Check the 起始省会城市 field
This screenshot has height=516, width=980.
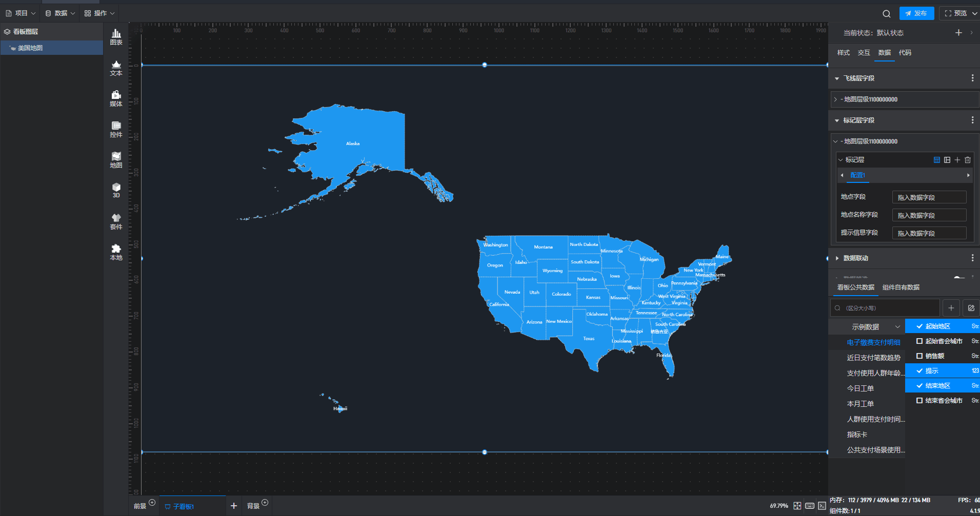(x=919, y=341)
